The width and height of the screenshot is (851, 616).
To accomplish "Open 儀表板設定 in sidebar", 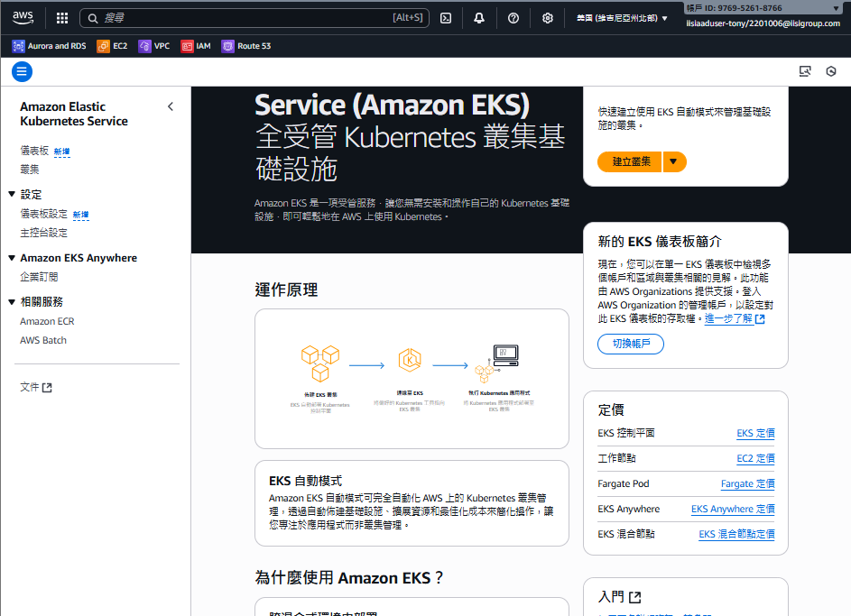I will [x=44, y=214].
